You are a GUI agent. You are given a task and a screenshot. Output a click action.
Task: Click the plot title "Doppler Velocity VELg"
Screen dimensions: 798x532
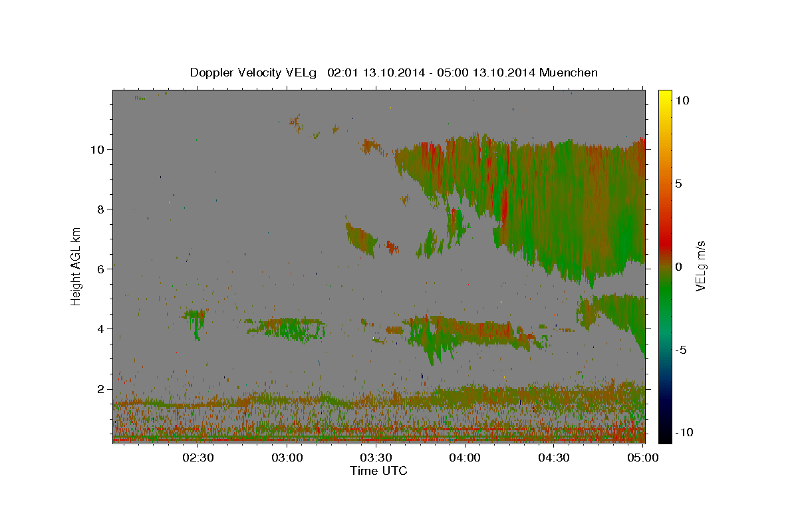254,72
